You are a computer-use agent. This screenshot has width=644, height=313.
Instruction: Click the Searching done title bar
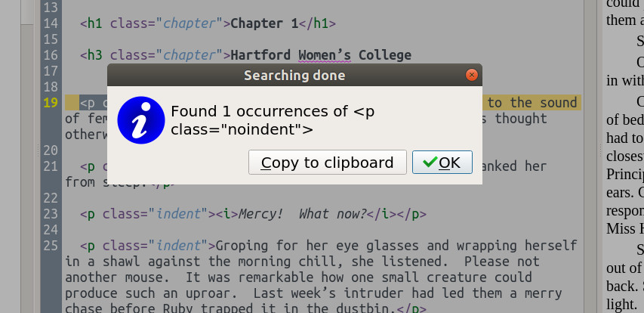coord(294,75)
